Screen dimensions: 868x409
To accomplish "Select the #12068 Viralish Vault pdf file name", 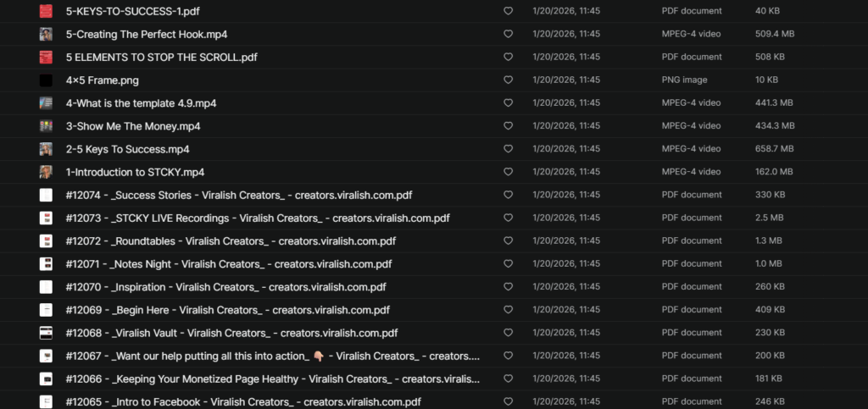I will pyautogui.click(x=232, y=333).
